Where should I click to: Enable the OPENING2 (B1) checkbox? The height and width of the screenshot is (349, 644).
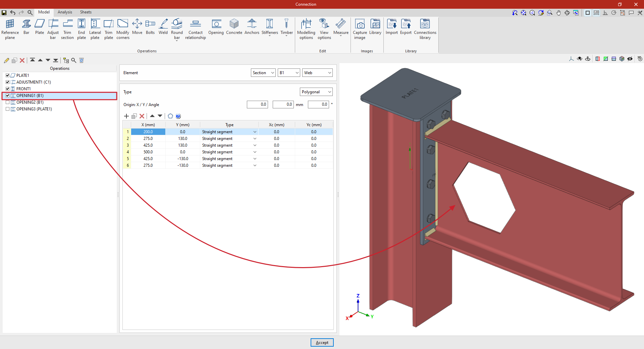(x=8, y=102)
